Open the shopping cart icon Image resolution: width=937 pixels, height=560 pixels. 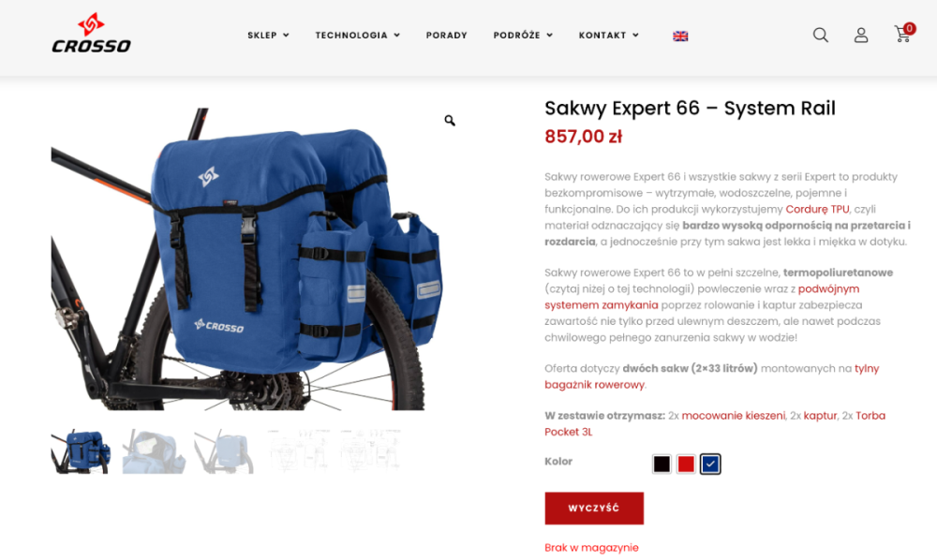(x=903, y=34)
